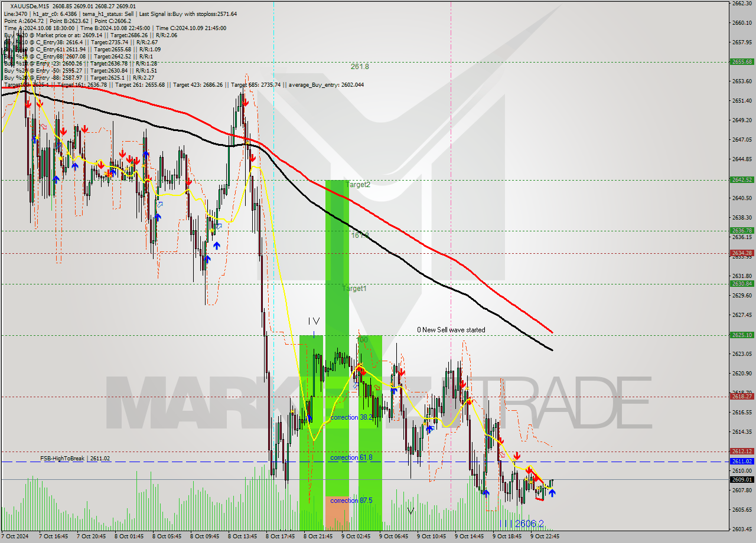Click the '8 Oct 21:45' time label
Viewport: 756px width, 543px height.
point(318,537)
